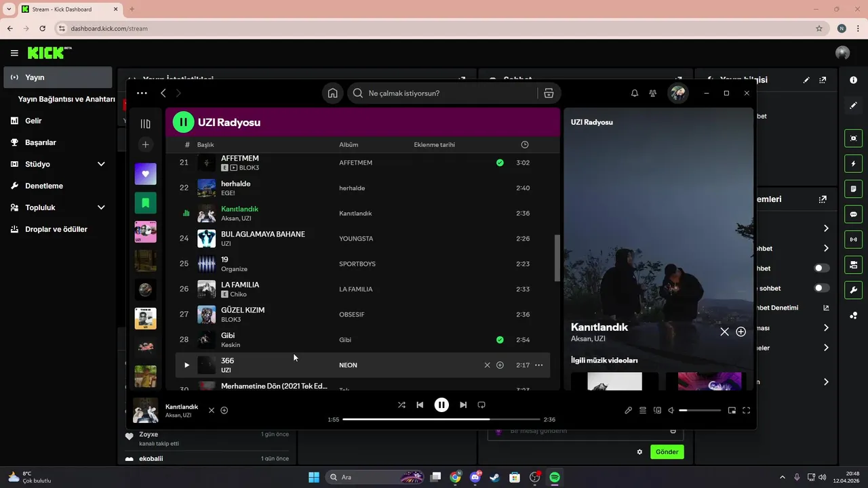868x488 pixels.
Task: Open the Chiko artist link
Action: 238,294
